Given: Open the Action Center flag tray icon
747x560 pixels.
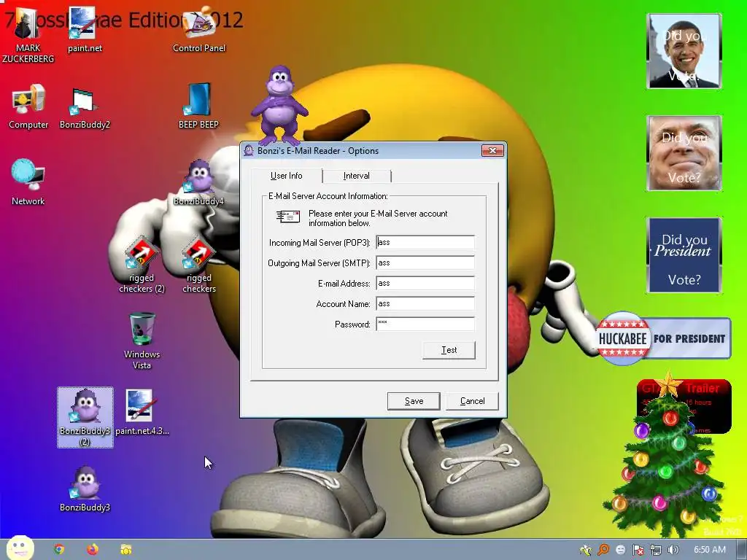Looking at the screenshot, I should click(x=638, y=550).
